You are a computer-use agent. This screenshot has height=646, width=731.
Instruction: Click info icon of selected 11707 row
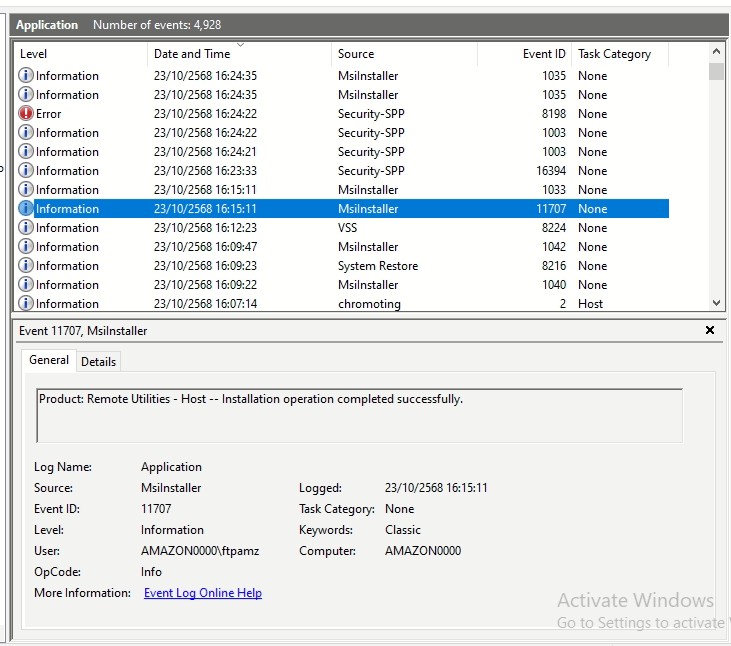[26, 208]
